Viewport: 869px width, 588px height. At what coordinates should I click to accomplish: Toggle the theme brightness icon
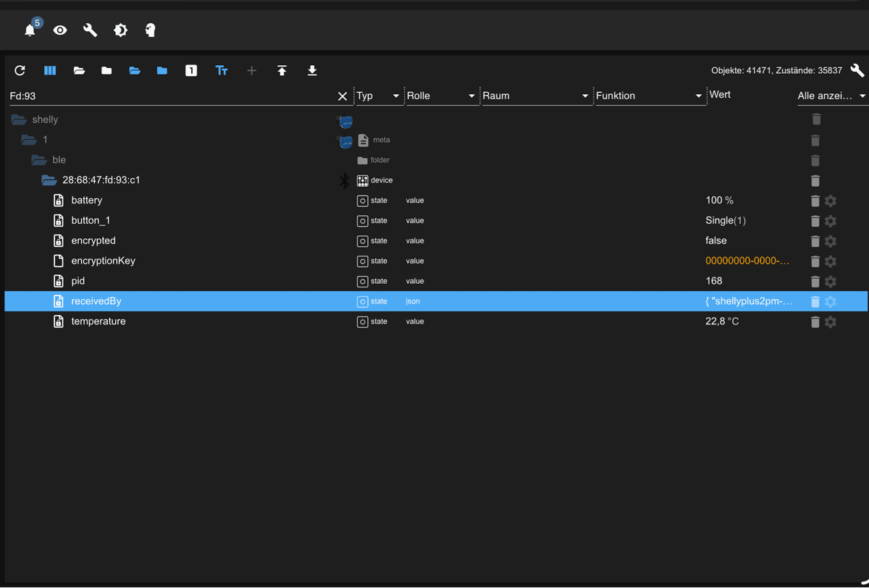coord(120,30)
